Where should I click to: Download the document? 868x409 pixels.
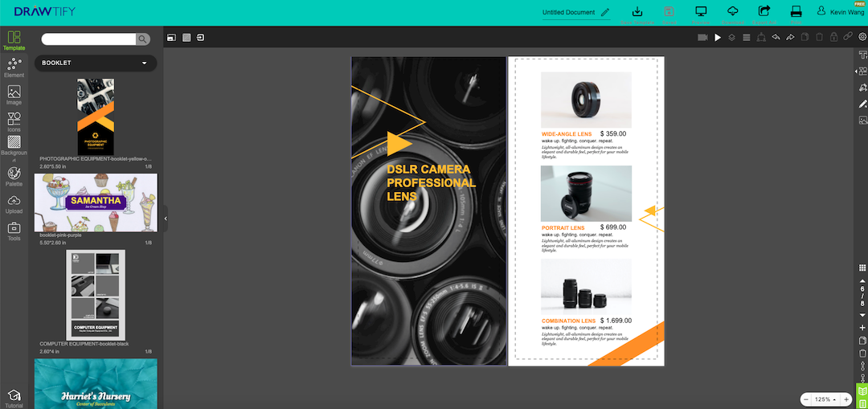tap(732, 12)
